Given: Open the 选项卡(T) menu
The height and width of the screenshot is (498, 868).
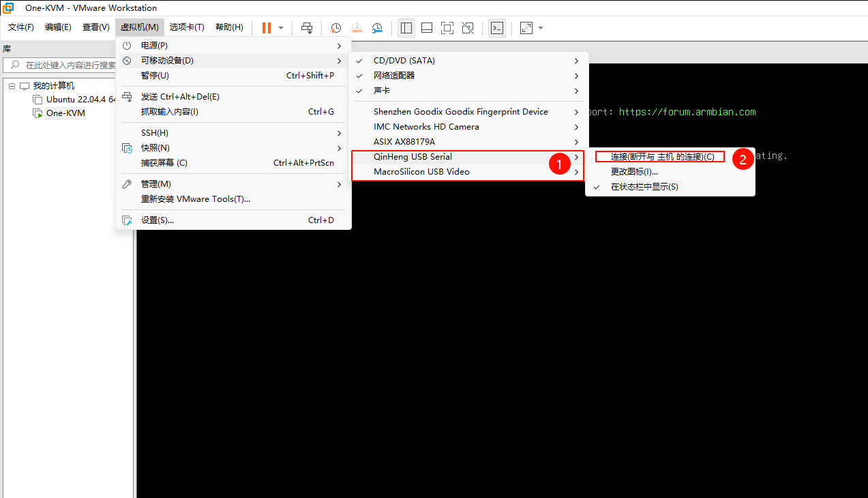Looking at the screenshot, I should click(x=187, y=27).
